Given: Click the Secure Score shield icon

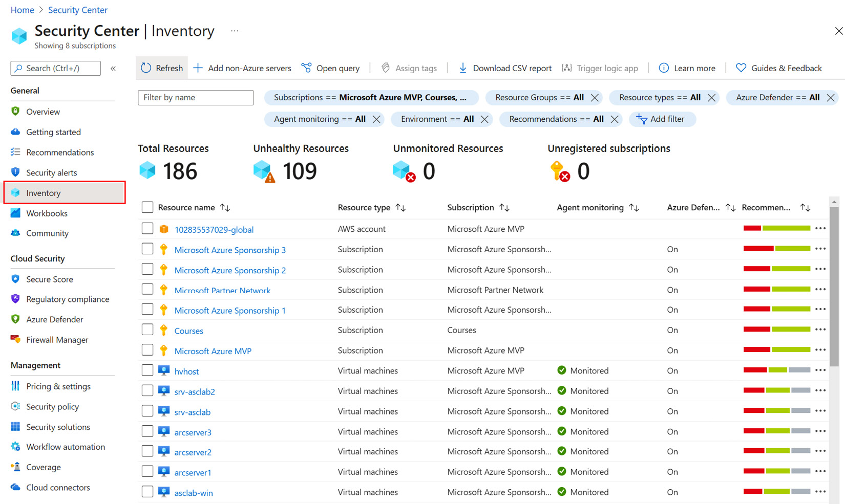Looking at the screenshot, I should point(15,279).
